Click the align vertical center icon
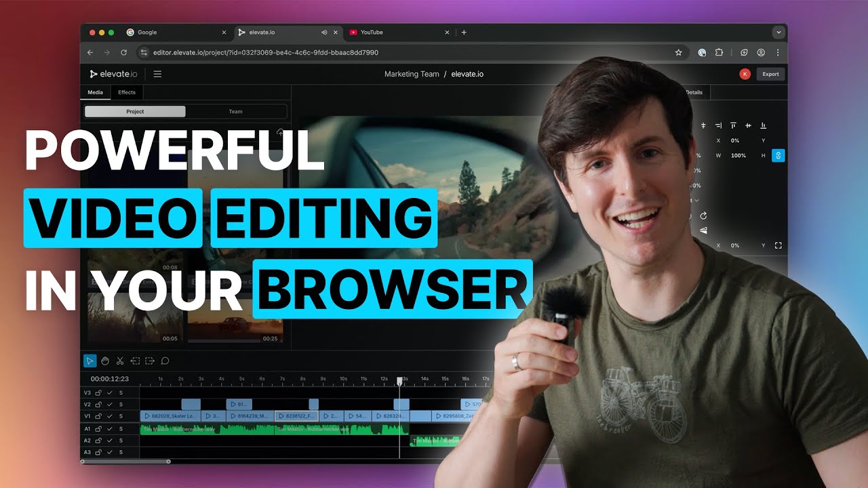 [x=748, y=125]
